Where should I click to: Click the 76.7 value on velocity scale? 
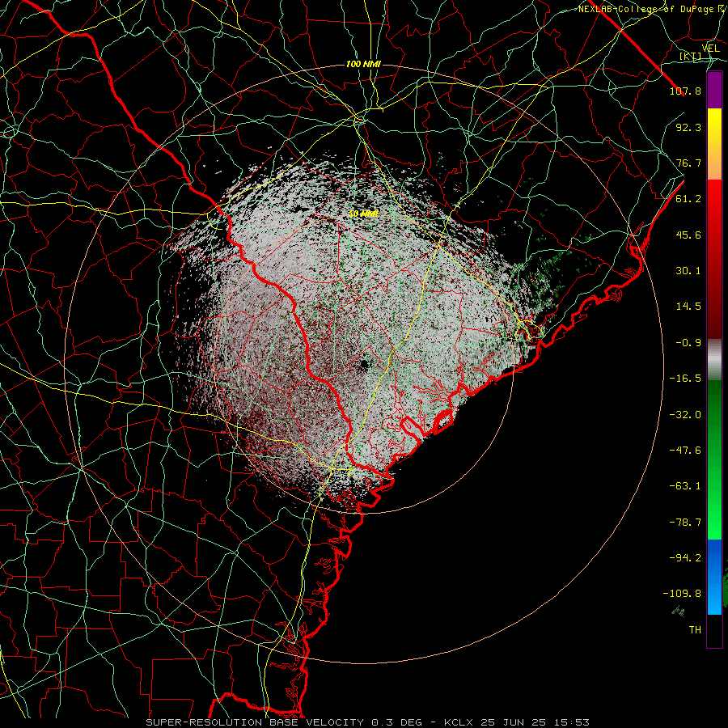[688, 163]
